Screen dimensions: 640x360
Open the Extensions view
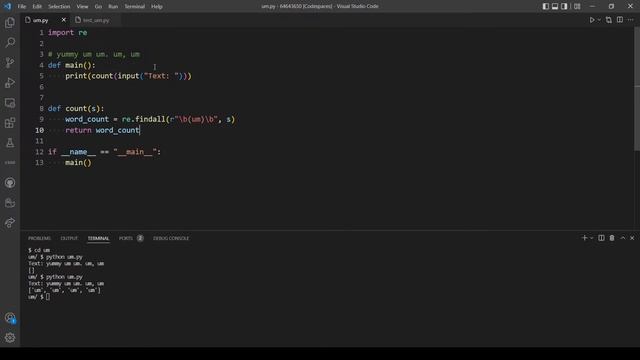[10, 123]
